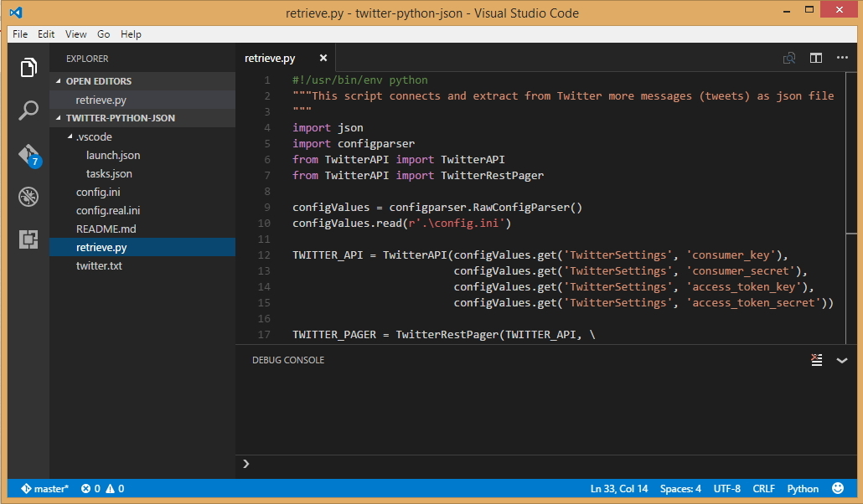Open editor actions via the ellipsis icon

(x=842, y=58)
